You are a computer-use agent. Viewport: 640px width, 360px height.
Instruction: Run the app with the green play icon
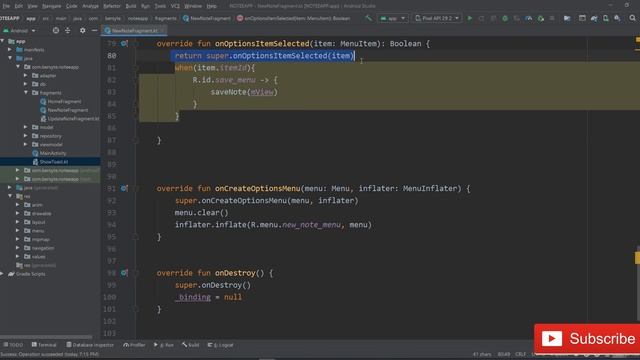pyautogui.click(x=470, y=18)
